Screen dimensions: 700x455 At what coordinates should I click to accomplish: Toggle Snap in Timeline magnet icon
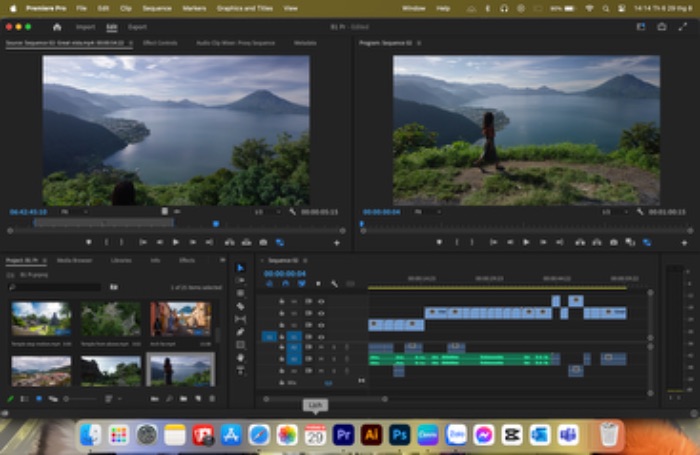286,284
